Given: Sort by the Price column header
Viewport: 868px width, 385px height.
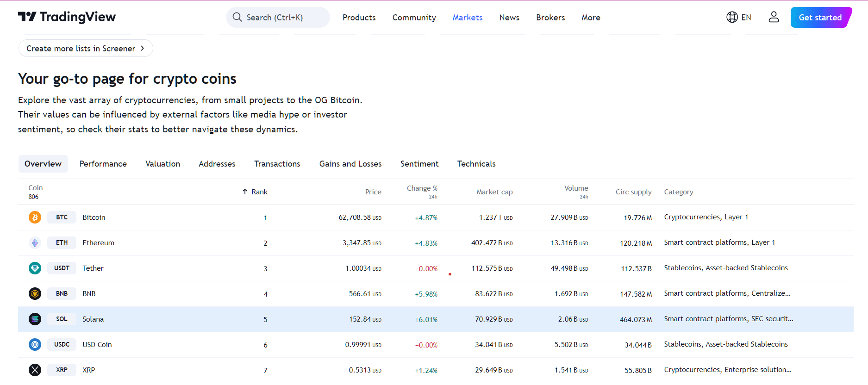Looking at the screenshot, I should [373, 192].
